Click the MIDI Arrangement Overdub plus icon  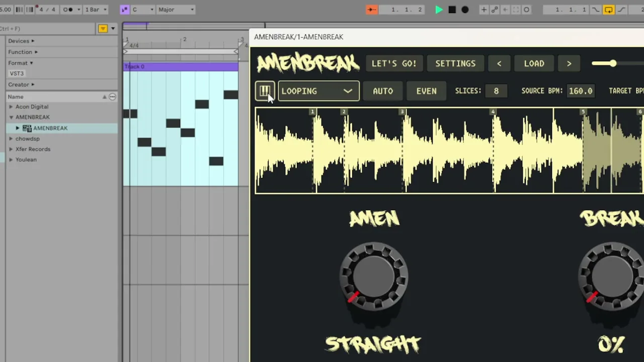(x=484, y=10)
